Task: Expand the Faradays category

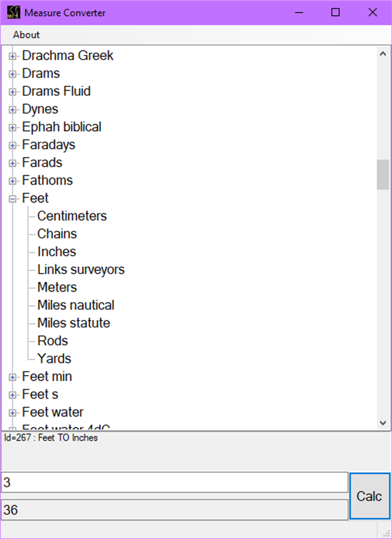Action: 12,145
